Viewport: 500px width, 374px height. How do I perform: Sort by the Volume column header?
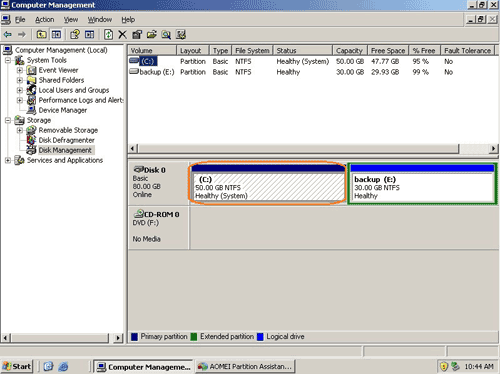point(152,51)
